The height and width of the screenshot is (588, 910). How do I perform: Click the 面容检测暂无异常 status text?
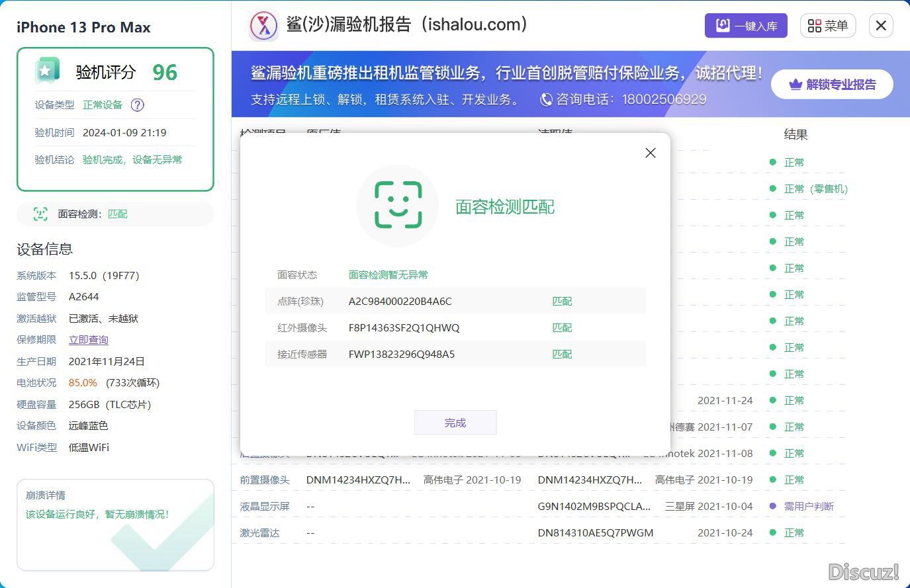388,274
